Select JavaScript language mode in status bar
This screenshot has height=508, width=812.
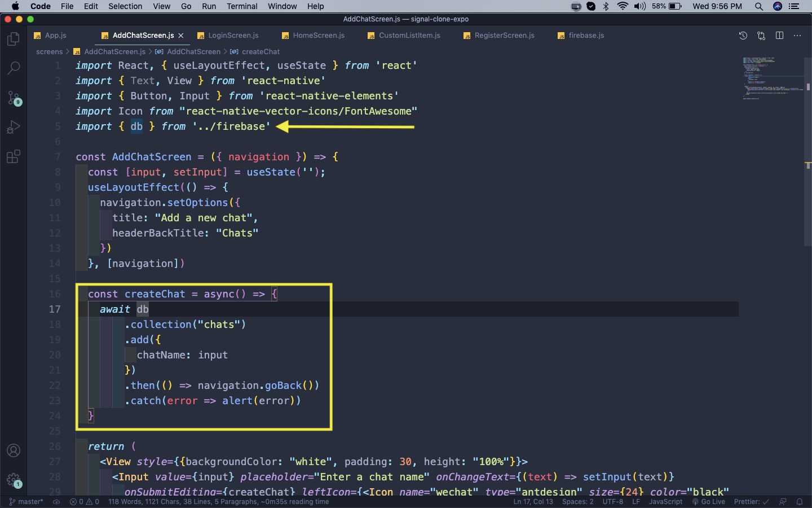point(665,502)
